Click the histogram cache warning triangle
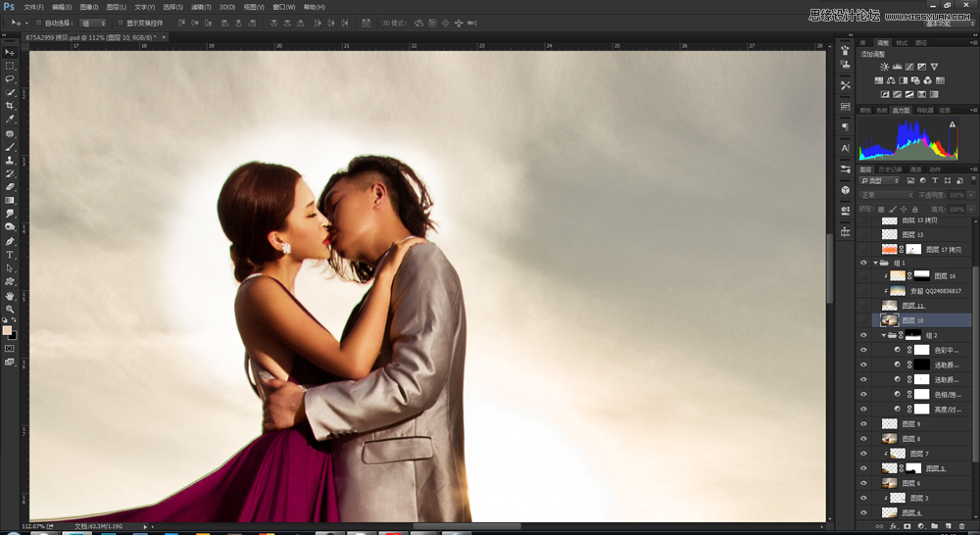980x535 pixels. tap(953, 124)
